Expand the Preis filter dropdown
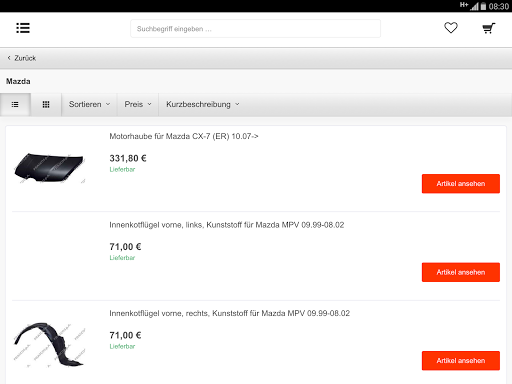 point(138,104)
